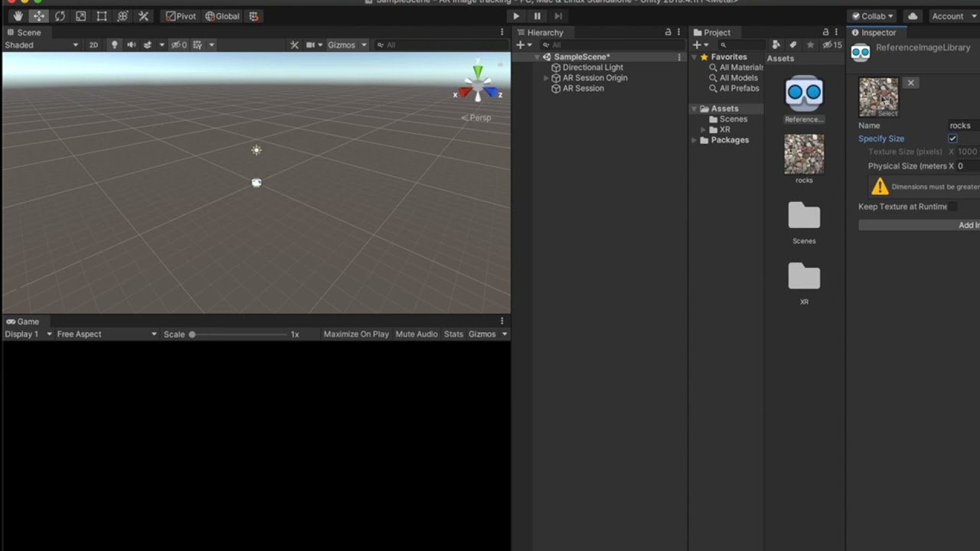Switch to the Game tab
This screenshot has width=980, height=551.
click(23, 321)
